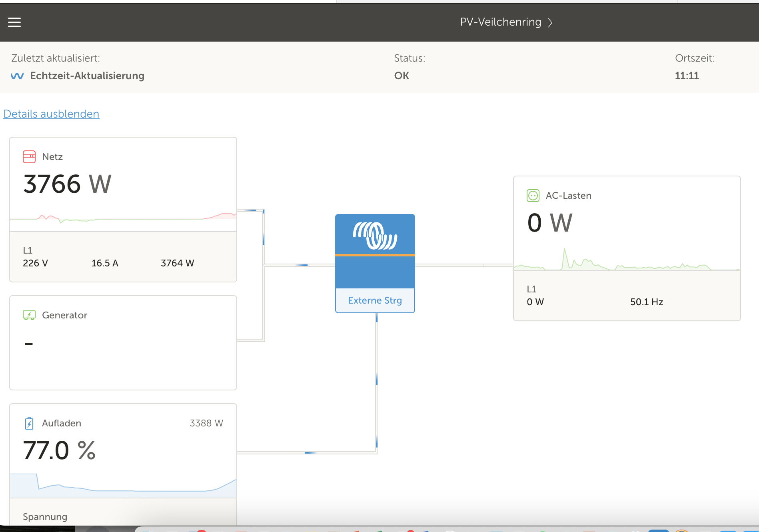Open the hamburger menu
The height and width of the screenshot is (532, 759).
[x=14, y=22]
